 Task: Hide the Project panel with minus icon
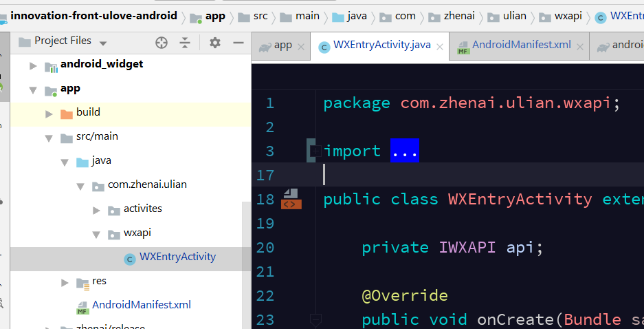pos(238,43)
